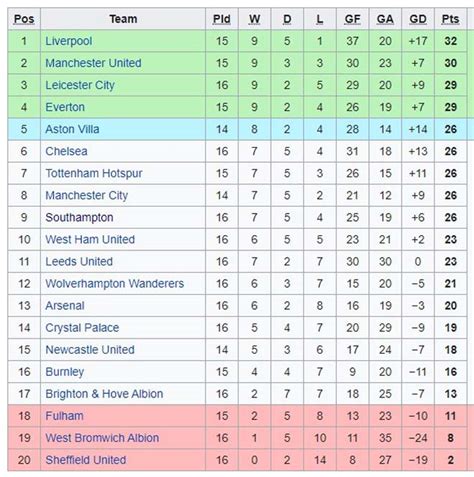474x477 pixels.
Task: Open the Leeds United link
Action: click(79, 261)
